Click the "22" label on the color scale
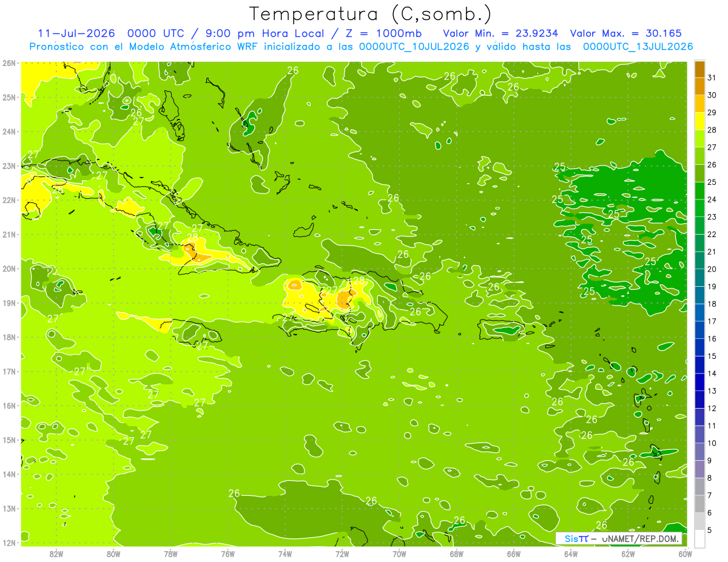Image resolution: width=728 pixels, height=562 pixels. (712, 235)
